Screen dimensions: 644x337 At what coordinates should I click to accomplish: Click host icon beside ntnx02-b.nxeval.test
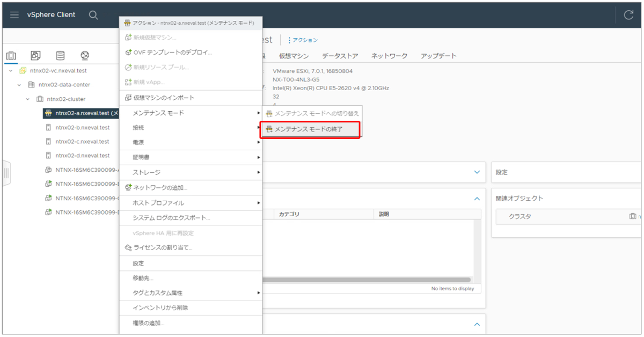point(48,128)
